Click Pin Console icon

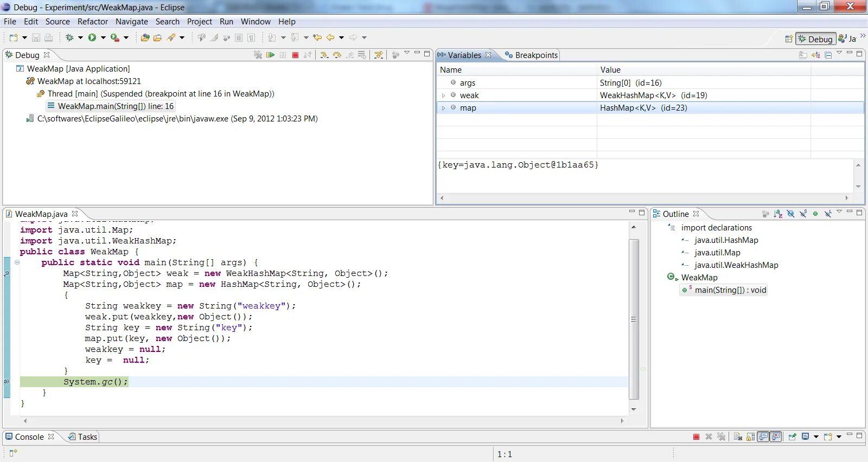pos(793,437)
